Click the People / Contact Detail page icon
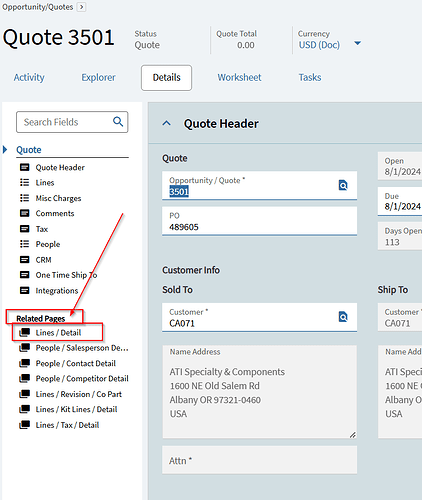The height and width of the screenshot is (500, 422). point(25,363)
